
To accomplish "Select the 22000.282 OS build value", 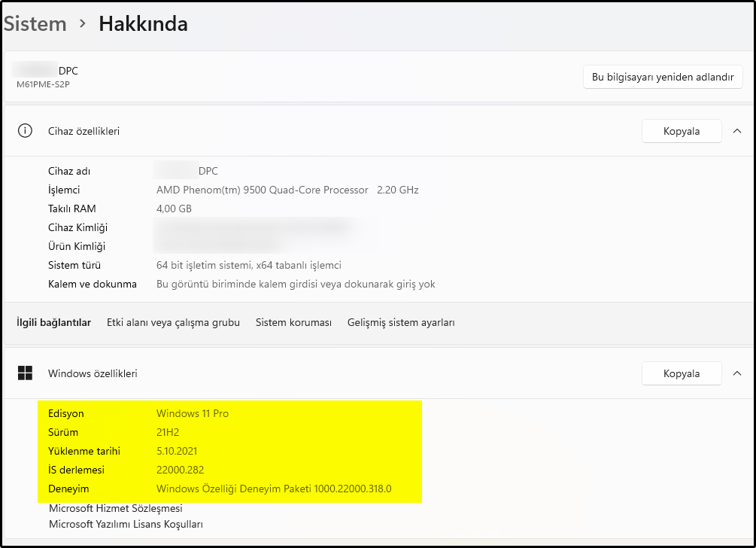I will coord(180,470).
